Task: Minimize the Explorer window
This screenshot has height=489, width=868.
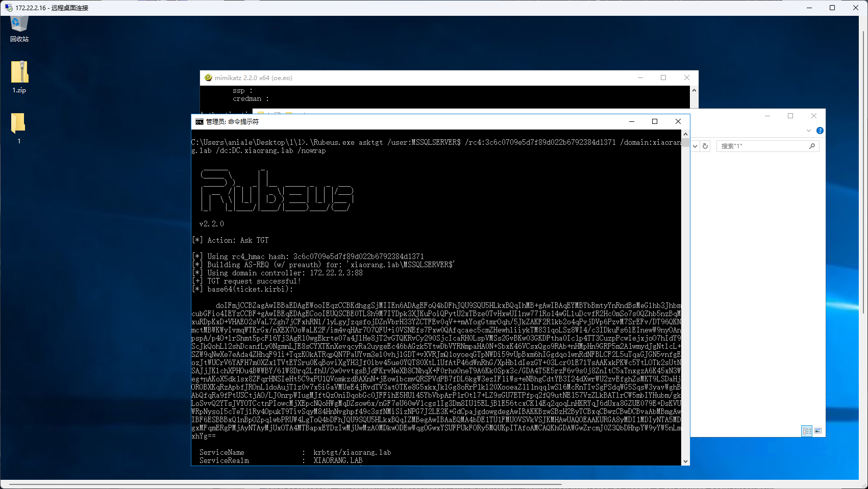Action: click(767, 116)
